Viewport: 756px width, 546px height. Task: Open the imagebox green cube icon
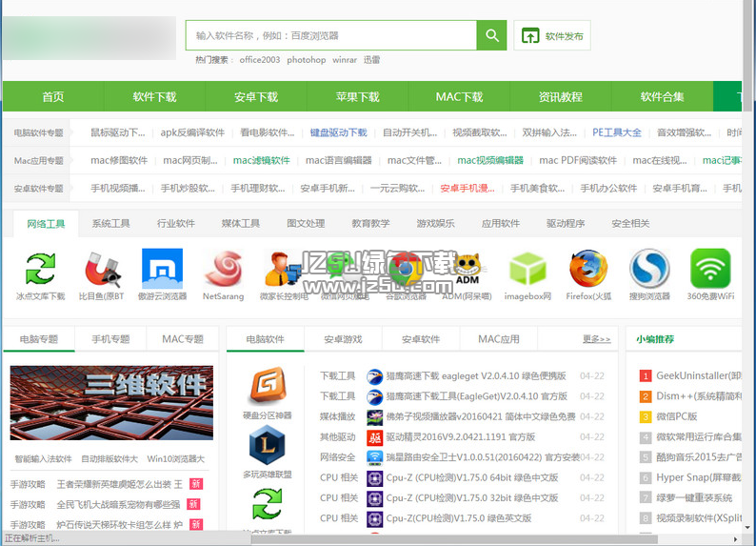coord(527,269)
